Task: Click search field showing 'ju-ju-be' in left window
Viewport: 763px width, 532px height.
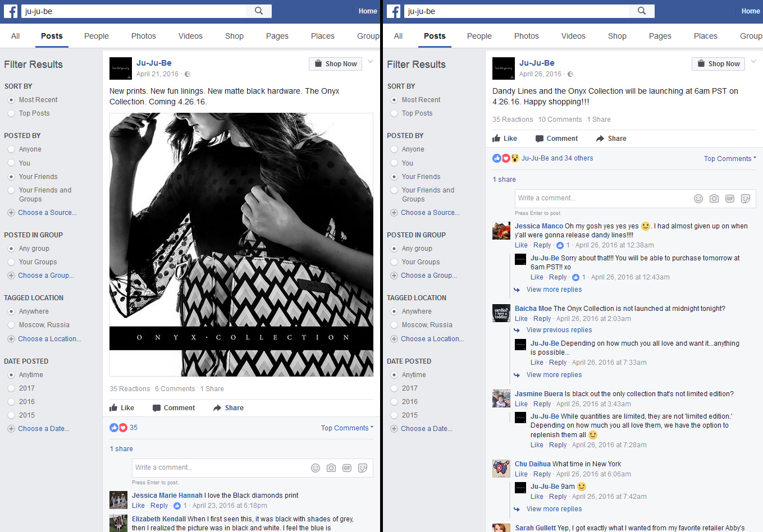Action: (x=135, y=11)
